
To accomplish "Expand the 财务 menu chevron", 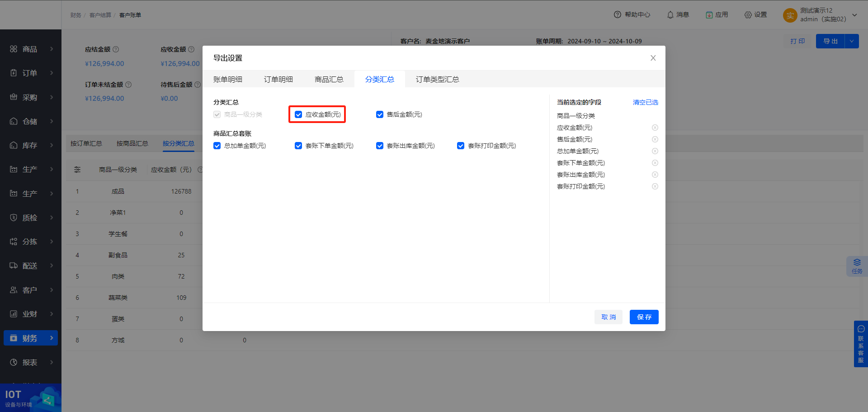I will click(52, 338).
